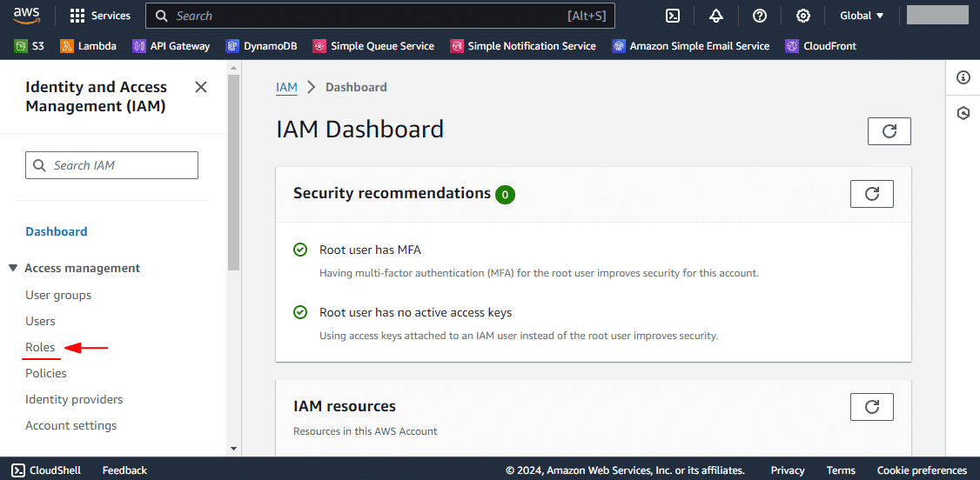Launch CloudShell from the top bar icon

673,16
